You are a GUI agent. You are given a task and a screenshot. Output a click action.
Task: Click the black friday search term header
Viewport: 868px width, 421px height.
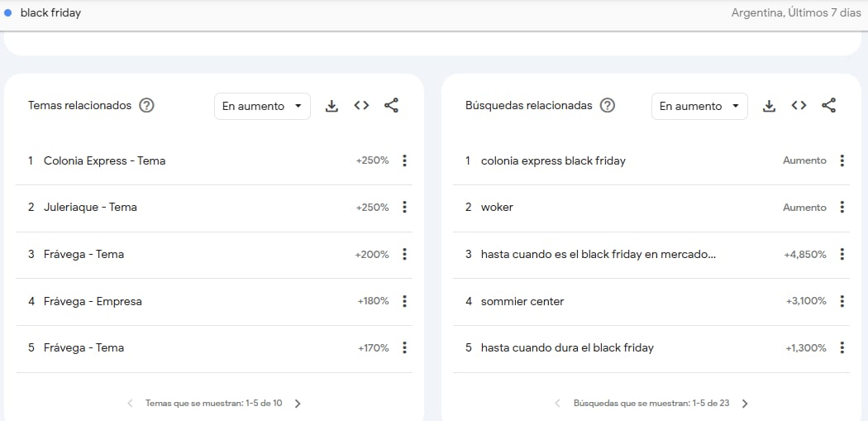pyautogui.click(x=50, y=12)
